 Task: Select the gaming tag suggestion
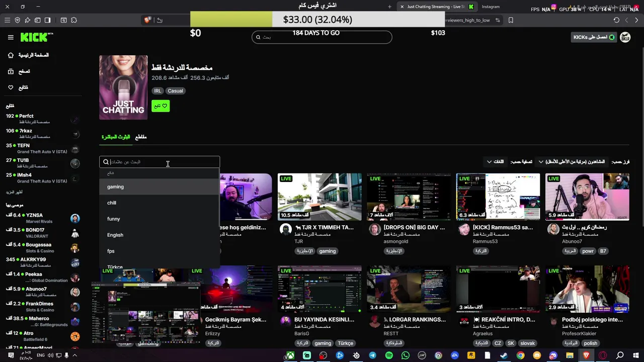pyautogui.click(x=159, y=187)
